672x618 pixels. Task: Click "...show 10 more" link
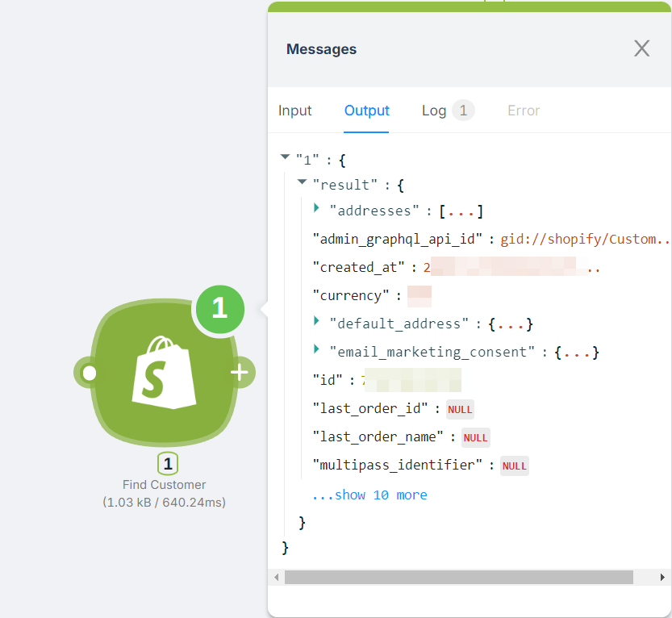pyautogui.click(x=369, y=495)
